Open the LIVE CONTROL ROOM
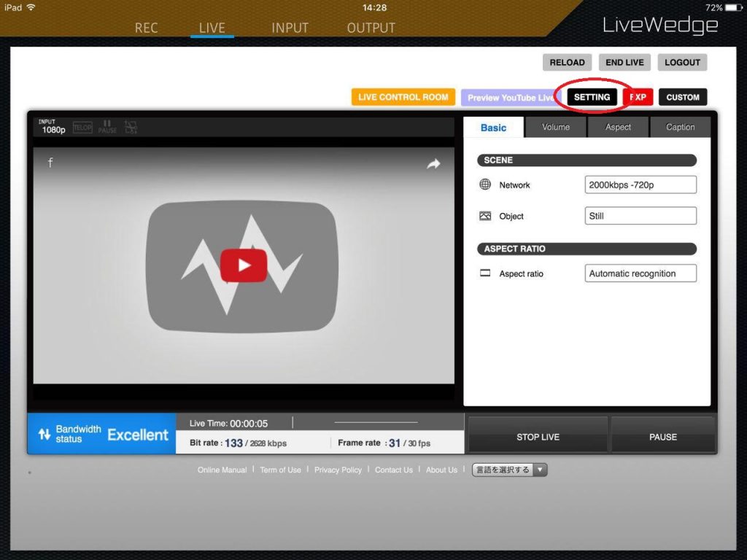The width and height of the screenshot is (747, 560). coord(403,97)
